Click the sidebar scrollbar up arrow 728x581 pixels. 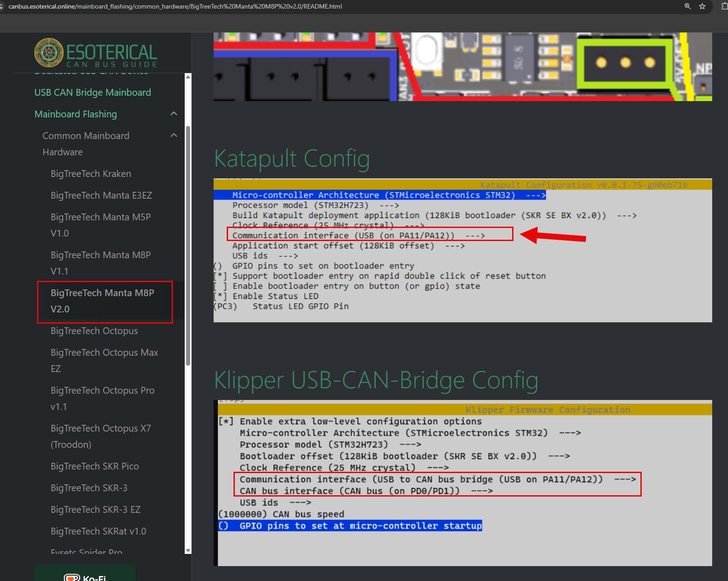(188, 77)
